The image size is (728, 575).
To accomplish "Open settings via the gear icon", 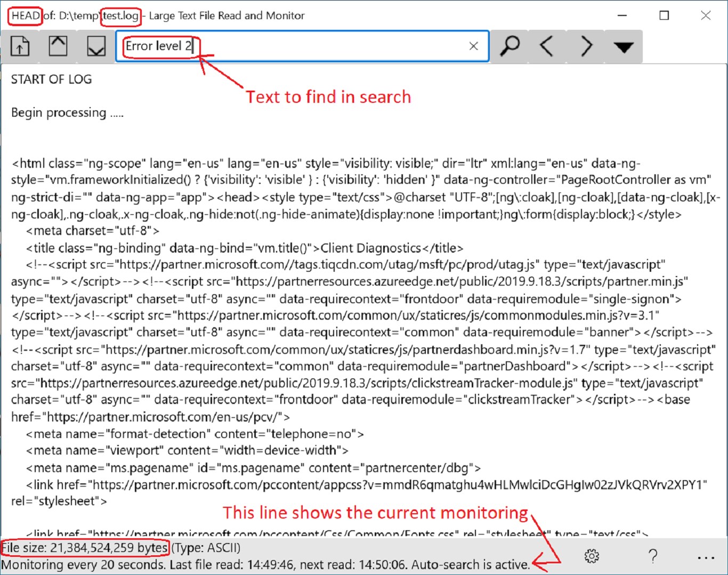I will tap(592, 556).
